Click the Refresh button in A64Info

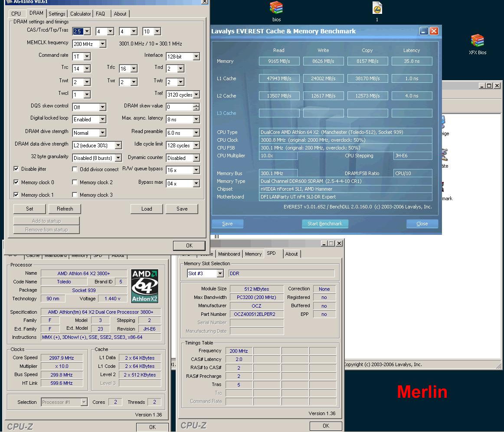pos(65,209)
